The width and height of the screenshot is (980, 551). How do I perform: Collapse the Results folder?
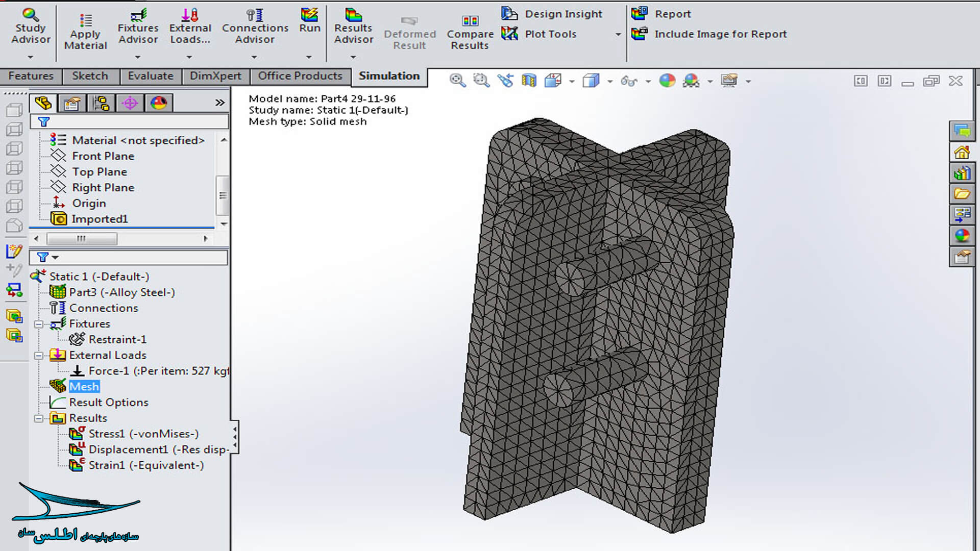pyautogui.click(x=39, y=419)
